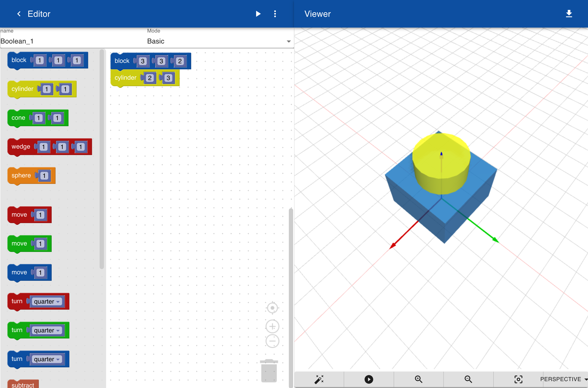Open quarter dropdown on the blue turn block

[47, 359]
